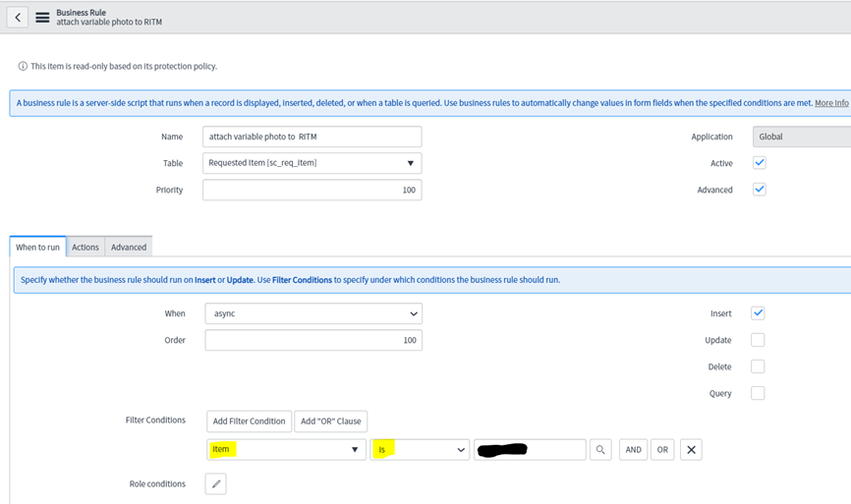Open the Table dropdown showing Requested Item
This screenshot has height=504, width=851.
pyautogui.click(x=312, y=163)
